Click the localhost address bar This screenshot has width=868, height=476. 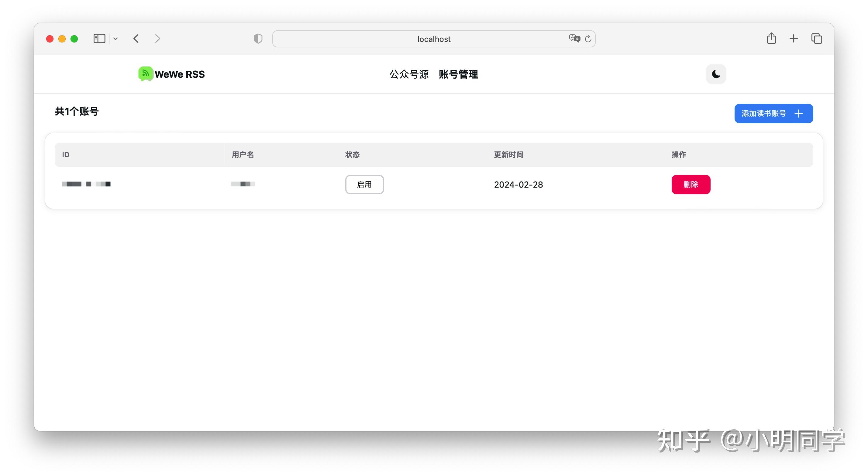click(x=433, y=39)
